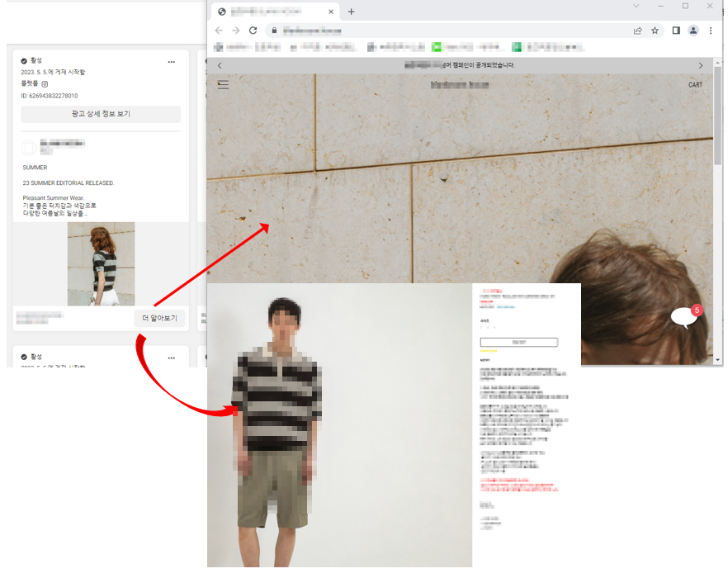
Task: Open the Chrome profile menu
Action: coord(693,31)
